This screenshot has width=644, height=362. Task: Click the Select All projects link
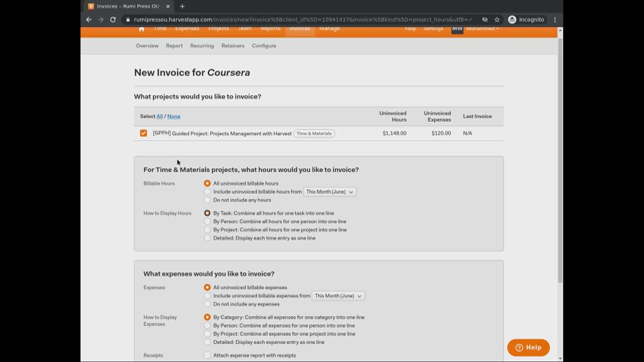tap(159, 116)
